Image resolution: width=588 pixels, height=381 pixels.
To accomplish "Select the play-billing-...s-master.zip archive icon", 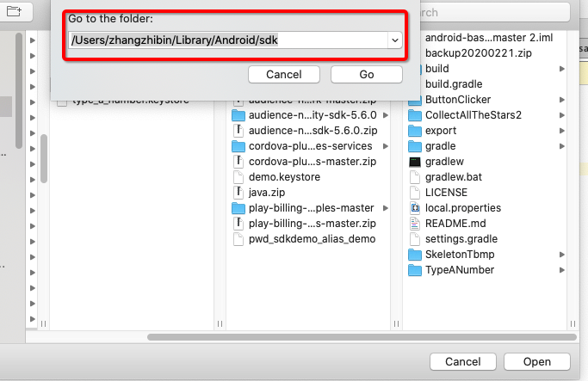I will 238,224.
